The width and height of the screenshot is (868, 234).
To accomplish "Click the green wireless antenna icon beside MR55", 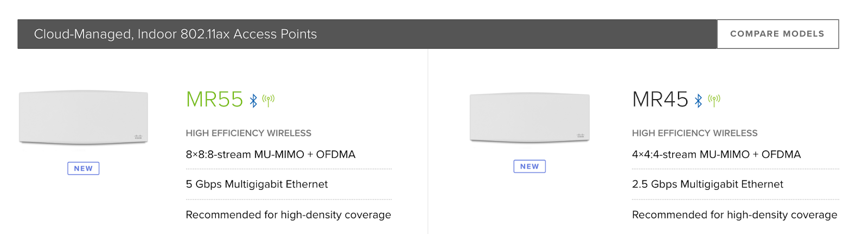I will (268, 100).
